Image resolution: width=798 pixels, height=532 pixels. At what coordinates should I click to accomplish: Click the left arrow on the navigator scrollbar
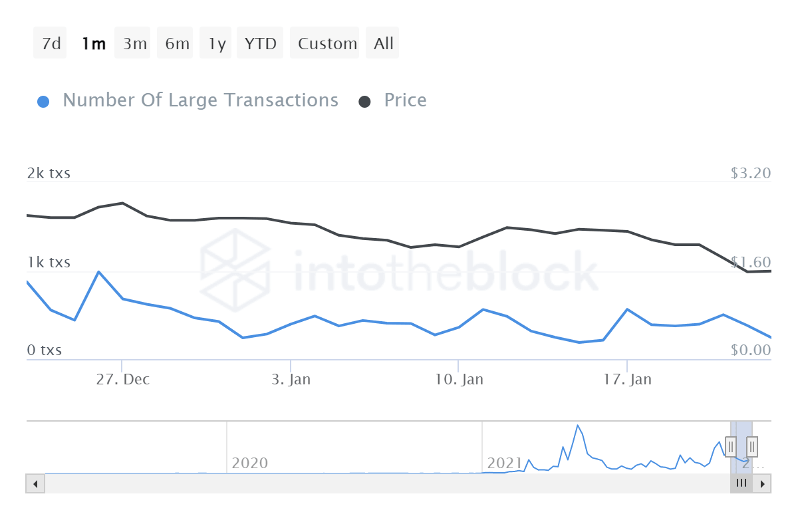(x=35, y=483)
